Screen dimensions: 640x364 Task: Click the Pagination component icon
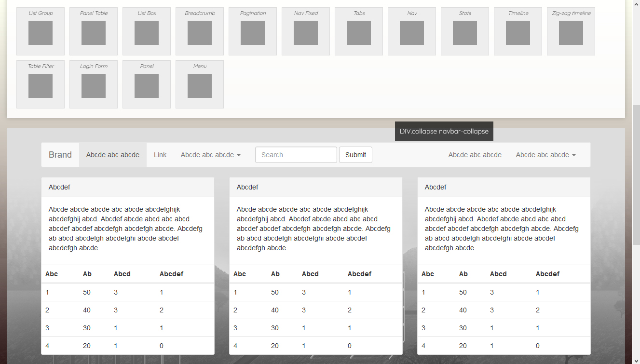(253, 32)
